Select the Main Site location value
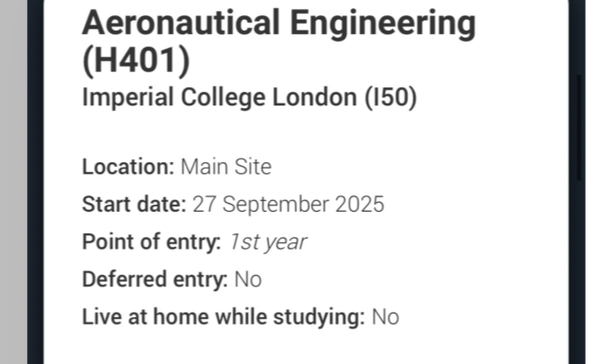 point(226,167)
